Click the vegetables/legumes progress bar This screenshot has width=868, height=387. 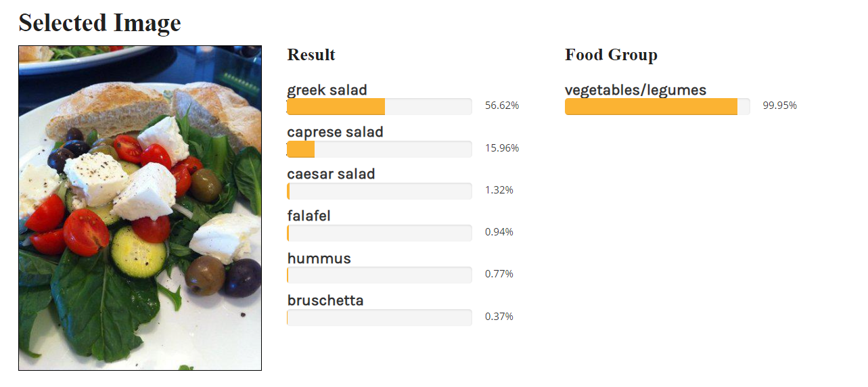[658, 106]
